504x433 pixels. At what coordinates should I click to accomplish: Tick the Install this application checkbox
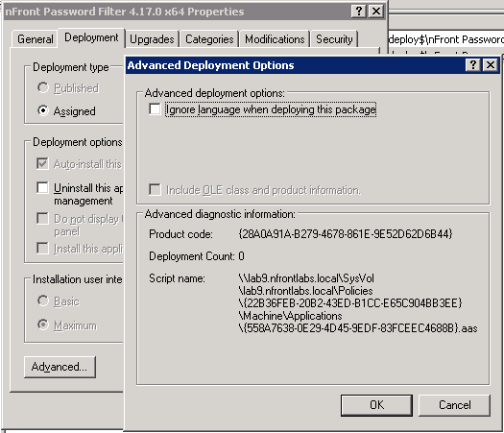pos(42,248)
